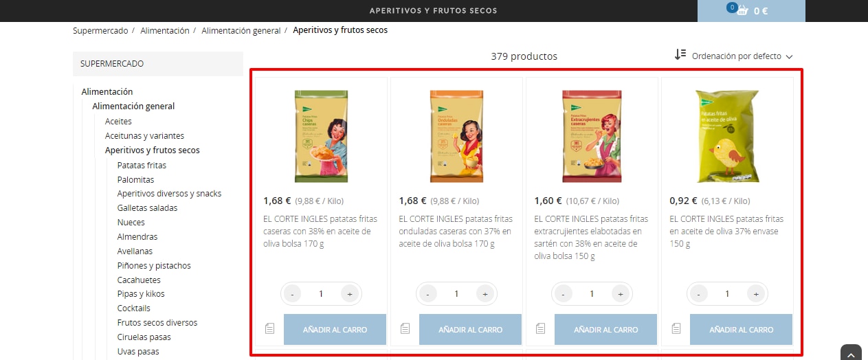The image size is (868, 360).
Task: Add olive oil 150 g chips to cart
Action: point(741,330)
